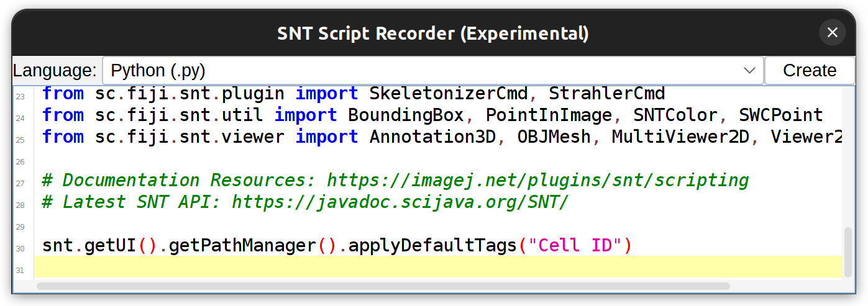Click Annotation3D import on line 25
Screen dimensions: 868x306
pos(432,137)
